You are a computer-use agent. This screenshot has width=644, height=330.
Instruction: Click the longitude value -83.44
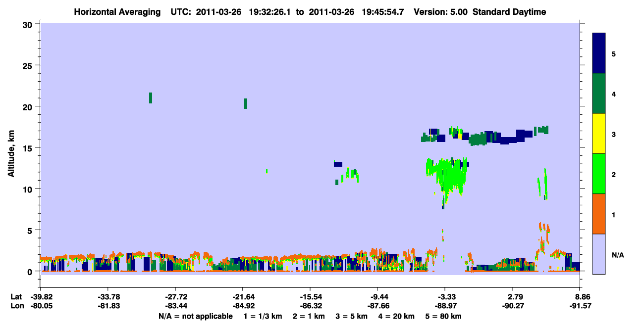175,306
